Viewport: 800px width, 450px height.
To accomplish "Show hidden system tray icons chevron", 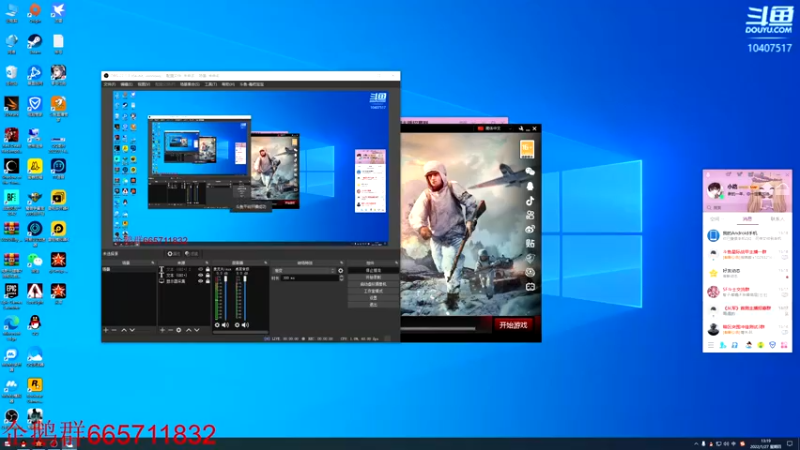I will (696, 444).
